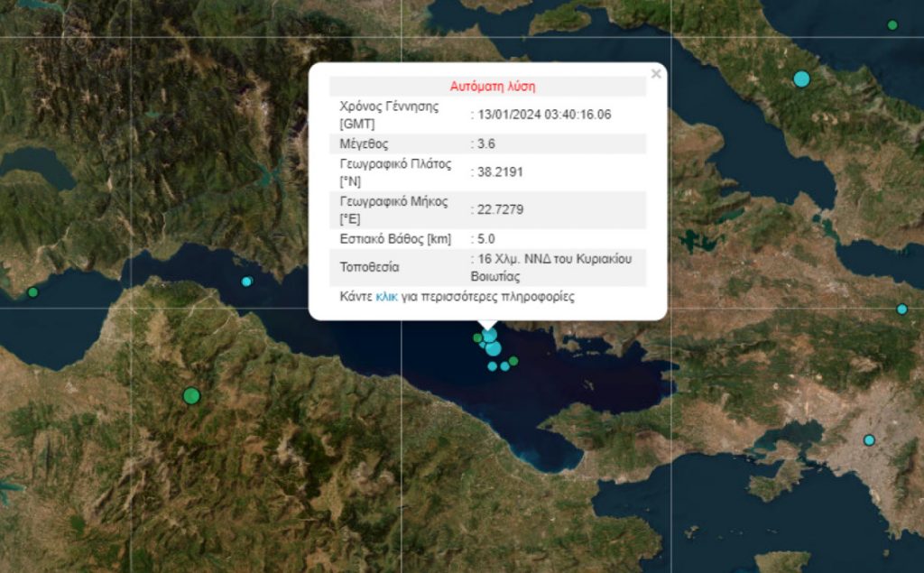This screenshot has width=924, height=573.
Task: Select the green inland marker southwest of the gulf
Action: pos(191,394)
